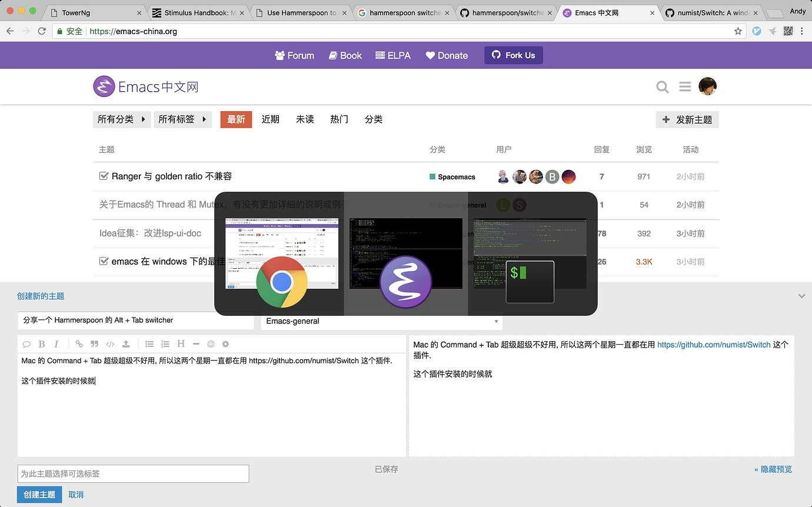Click the blue circular extension icon in Chrome toolbar
Viewport: 812px width, 507px height.
(757, 31)
